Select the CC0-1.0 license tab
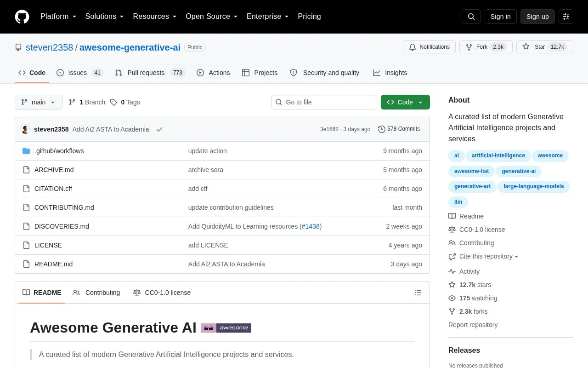Viewport: 588px width, 368px height. click(162, 293)
